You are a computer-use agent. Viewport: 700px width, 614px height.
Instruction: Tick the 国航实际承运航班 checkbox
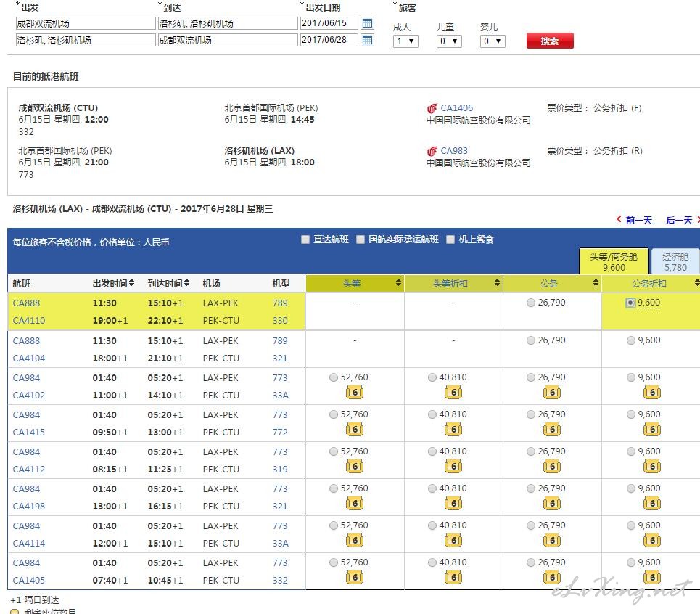pyautogui.click(x=361, y=240)
